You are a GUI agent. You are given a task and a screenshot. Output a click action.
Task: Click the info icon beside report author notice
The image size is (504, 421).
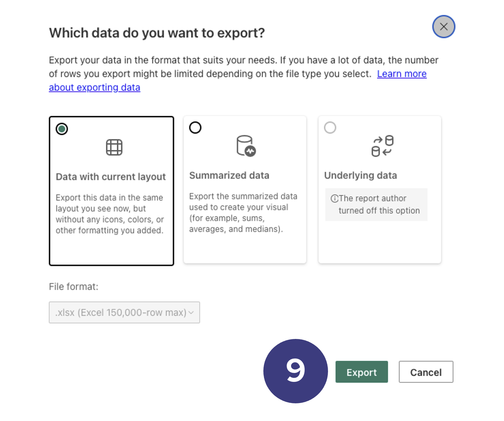coord(334,199)
